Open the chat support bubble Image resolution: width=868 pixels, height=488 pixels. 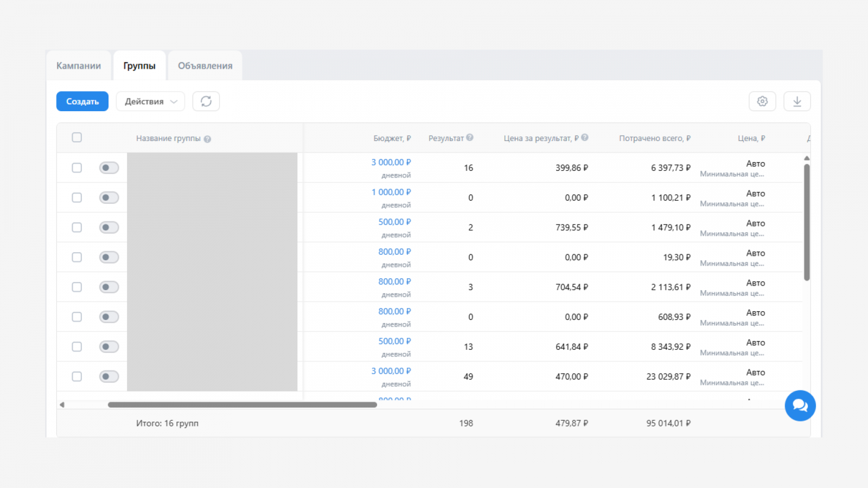tap(800, 406)
